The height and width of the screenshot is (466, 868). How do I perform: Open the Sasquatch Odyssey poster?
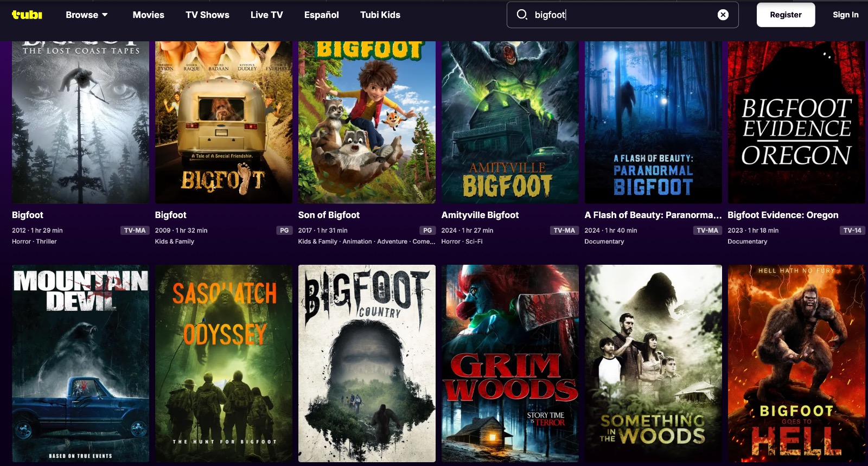(224, 363)
